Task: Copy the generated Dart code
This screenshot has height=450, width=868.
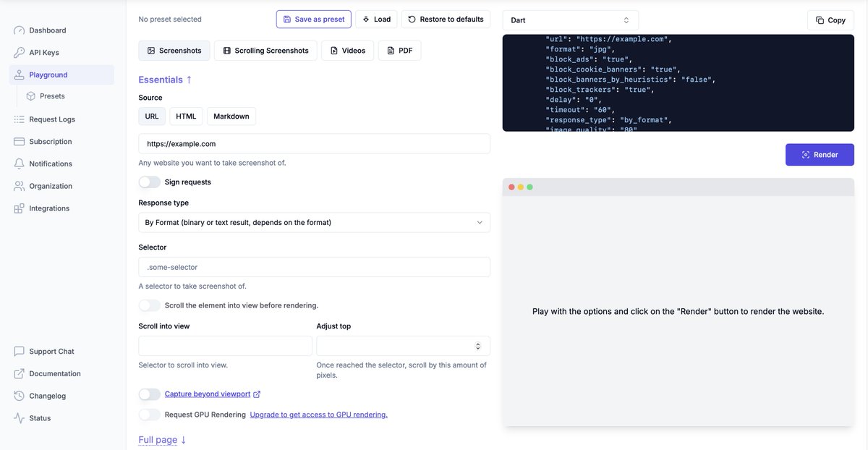Action: [x=830, y=20]
